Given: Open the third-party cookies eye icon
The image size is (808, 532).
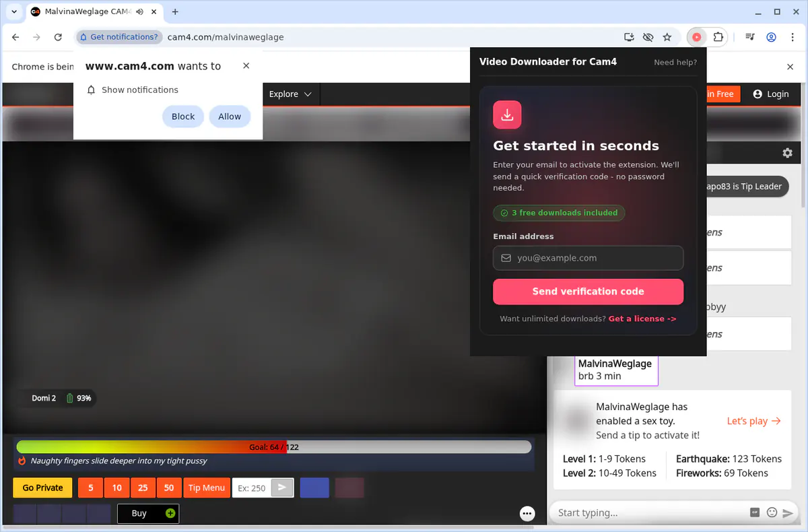Looking at the screenshot, I should coord(648,37).
